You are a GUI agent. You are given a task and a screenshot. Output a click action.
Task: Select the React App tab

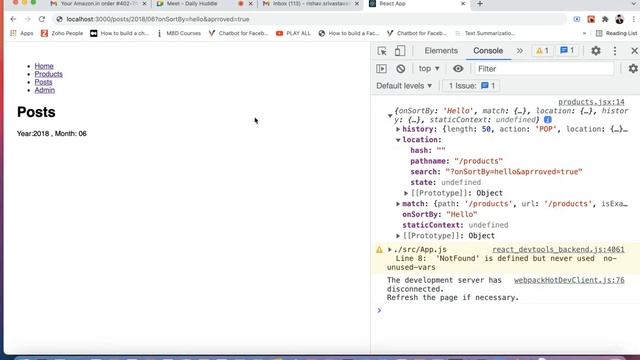pos(416,4)
